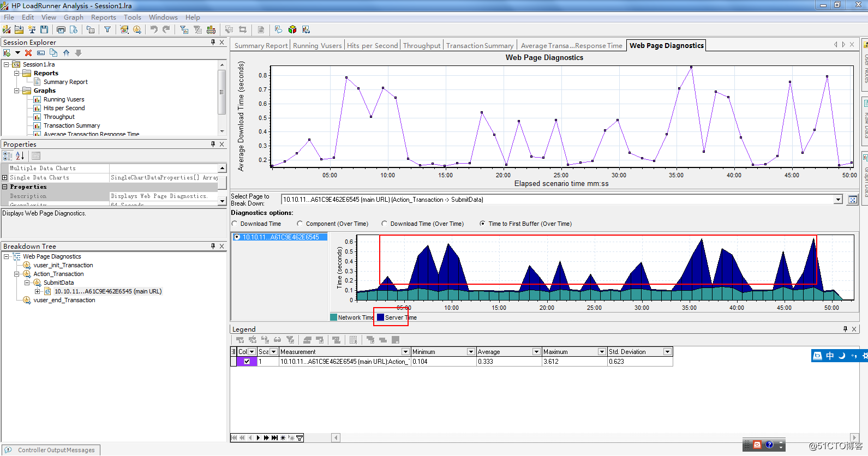Select Transaction Summary graph in Session Explorer
Image resolution: width=868 pixels, height=456 pixels.
pyautogui.click(x=71, y=125)
